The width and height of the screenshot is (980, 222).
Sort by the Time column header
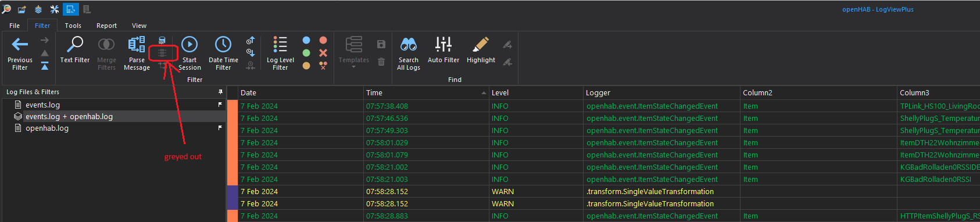(x=426, y=92)
